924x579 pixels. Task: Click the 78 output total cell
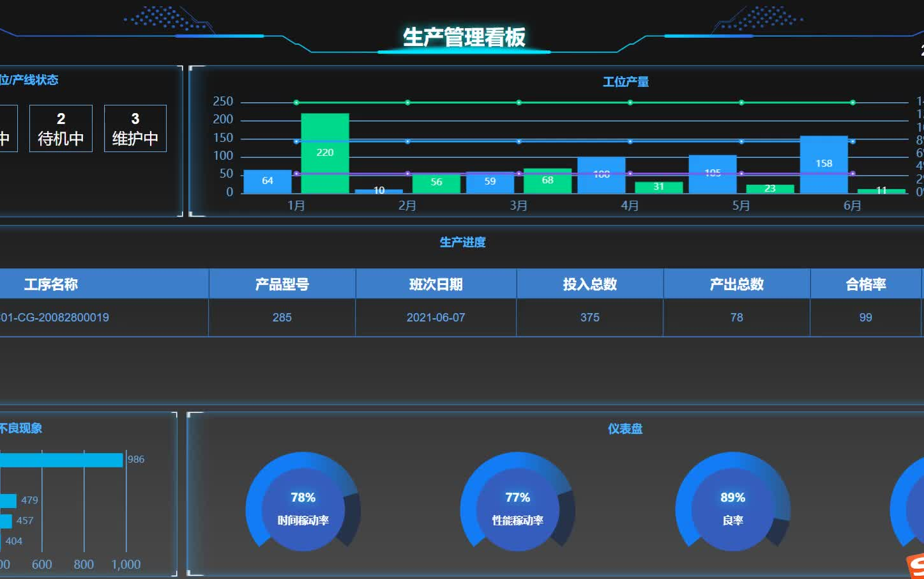(737, 318)
